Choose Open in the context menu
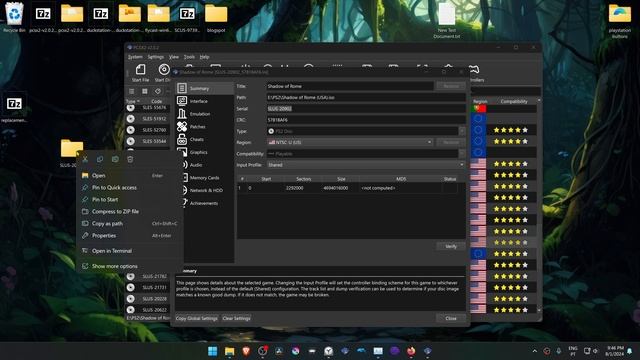 click(129, 176)
